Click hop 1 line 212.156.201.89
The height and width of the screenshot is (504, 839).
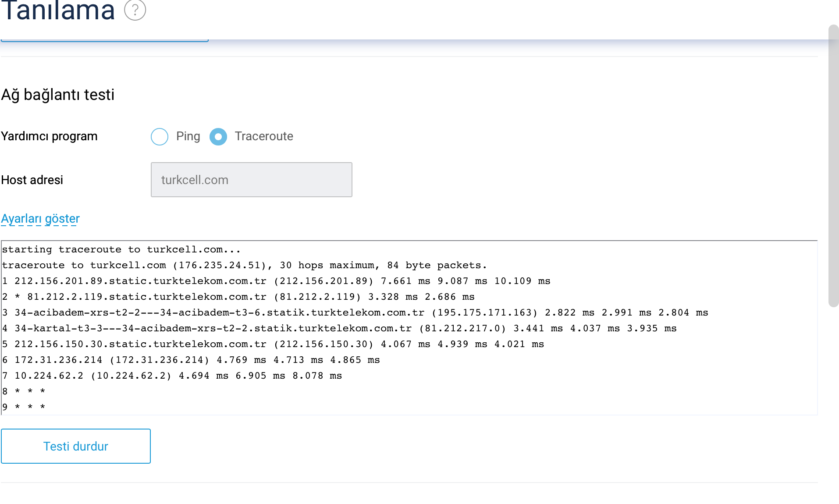[276, 281]
